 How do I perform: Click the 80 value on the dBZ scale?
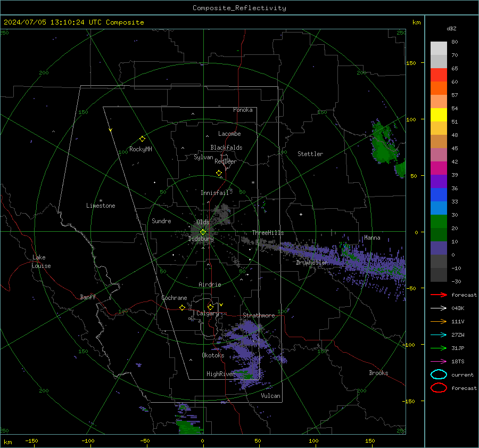click(x=455, y=42)
